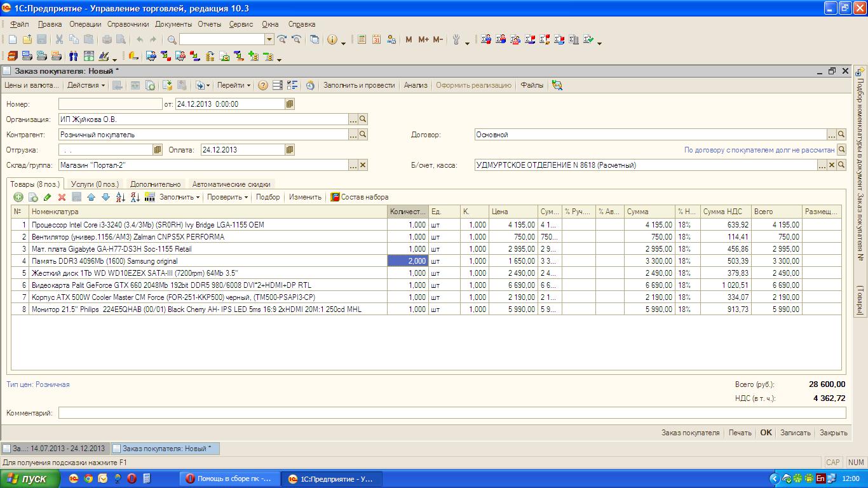Add a new row with green plus icon
Image resolution: width=868 pixels, height=488 pixels.
18,198
